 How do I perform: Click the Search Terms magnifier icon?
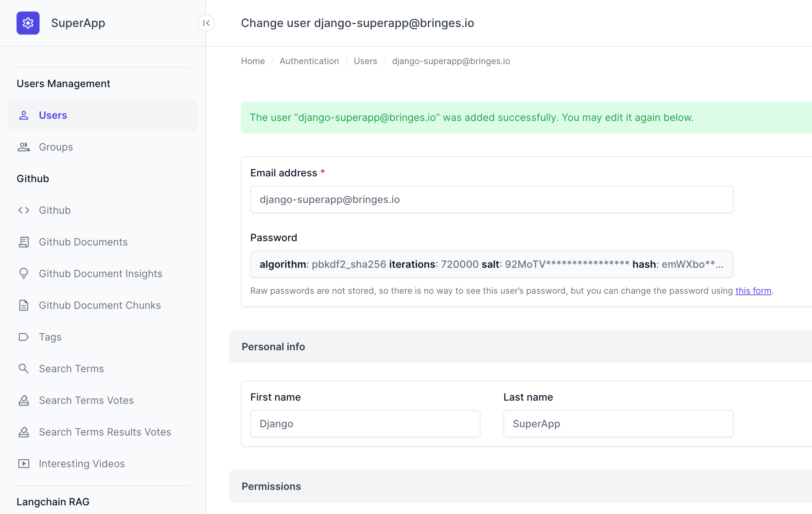[x=24, y=369]
